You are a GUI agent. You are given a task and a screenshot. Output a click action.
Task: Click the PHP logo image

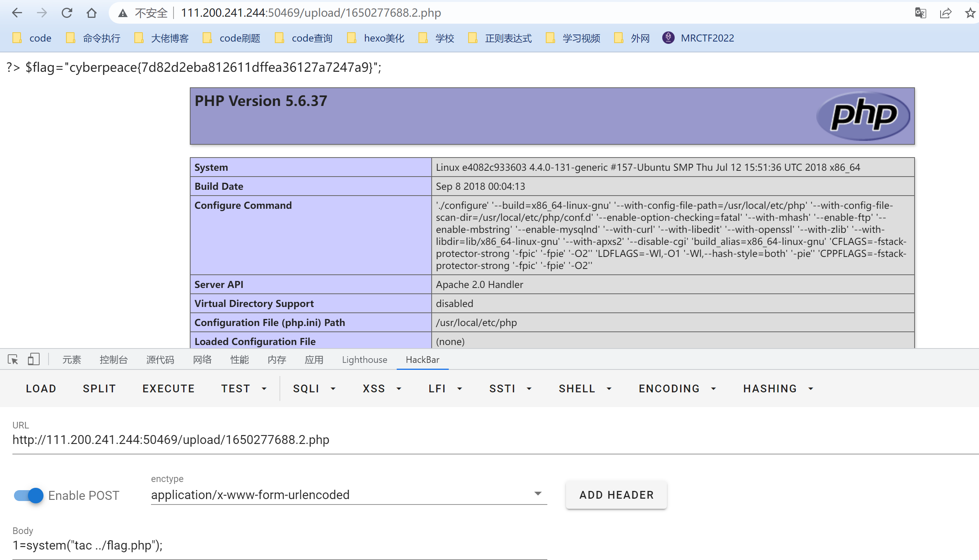point(863,116)
